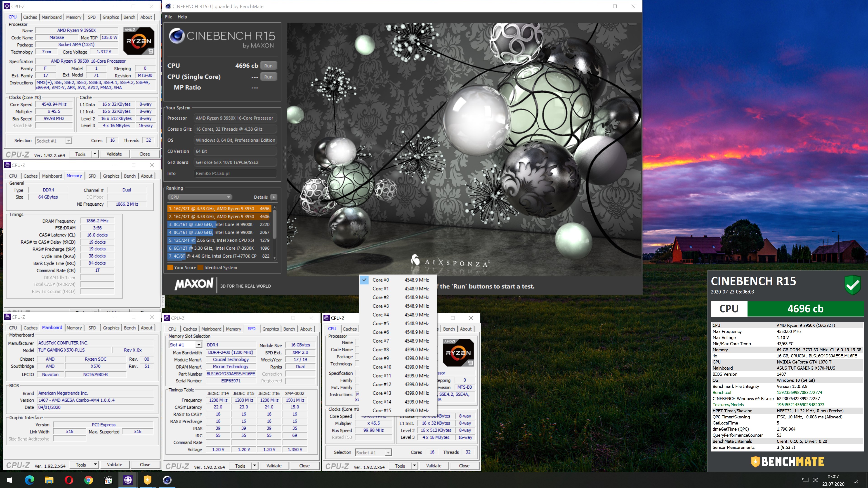868x488 pixels.
Task: Select Core #10 in clock list
Action: tap(398, 367)
